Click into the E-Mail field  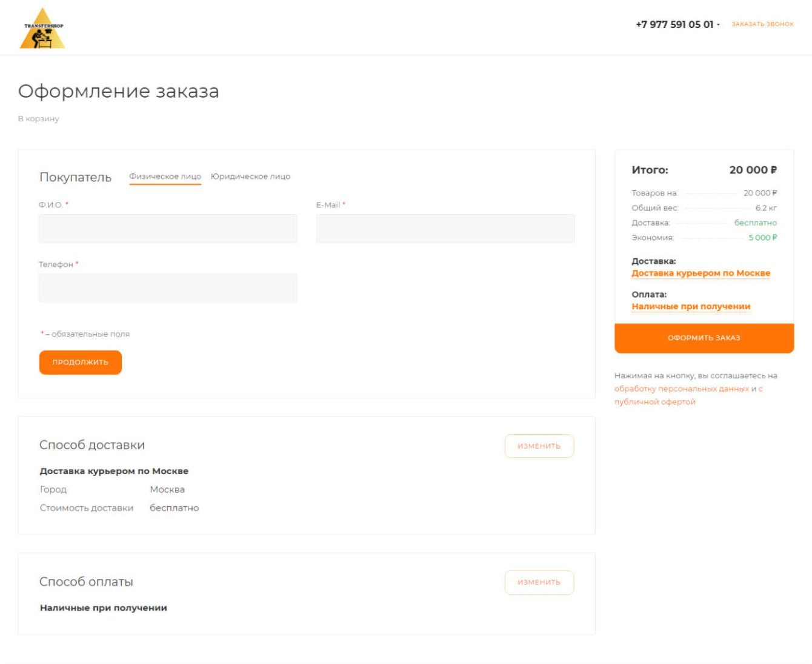445,229
